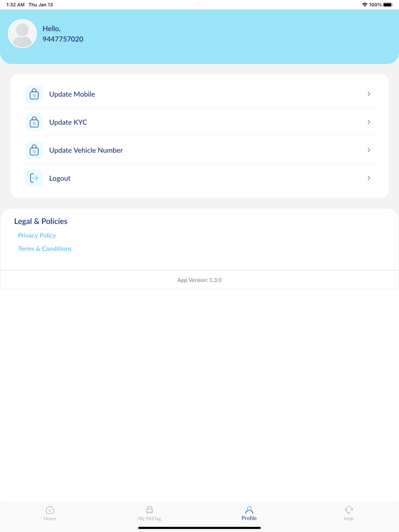The height and width of the screenshot is (532, 399).
Task: Expand the Update Vehicle Number chevron
Action: 369,150
